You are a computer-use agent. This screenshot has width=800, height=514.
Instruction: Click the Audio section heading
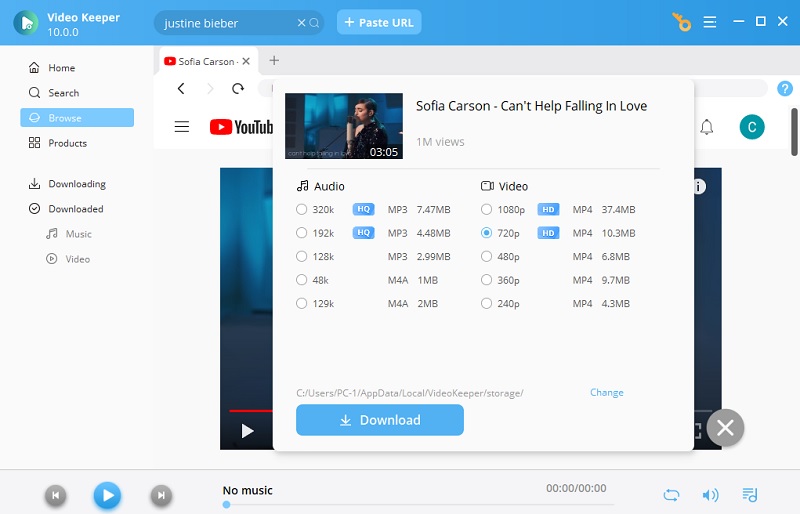320,186
